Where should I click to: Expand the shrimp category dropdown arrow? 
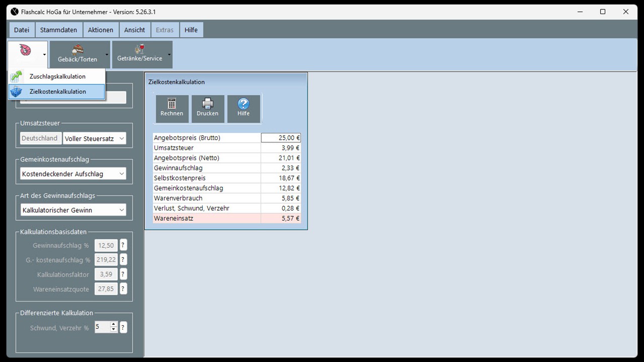pyautogui.click(x=44, y=55)
